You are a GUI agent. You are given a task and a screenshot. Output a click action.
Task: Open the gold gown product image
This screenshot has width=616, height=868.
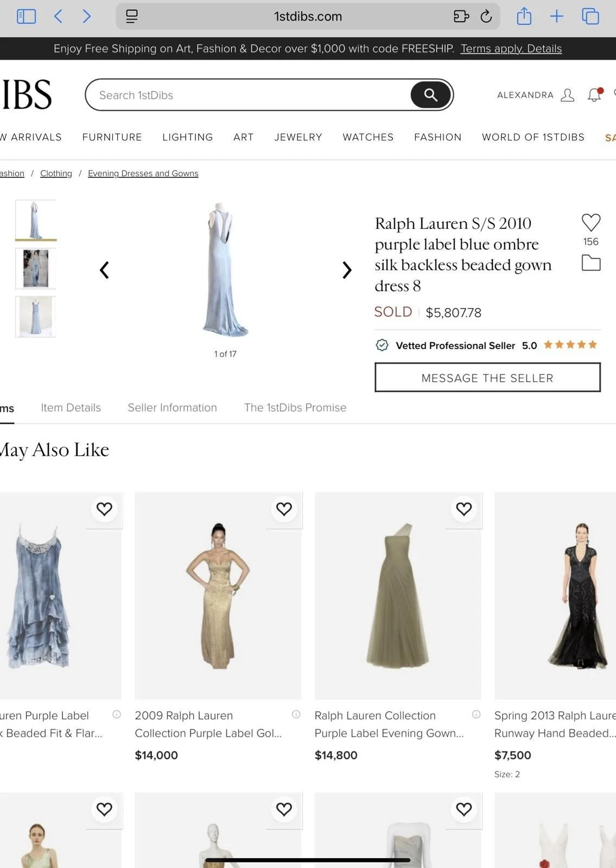218,596
